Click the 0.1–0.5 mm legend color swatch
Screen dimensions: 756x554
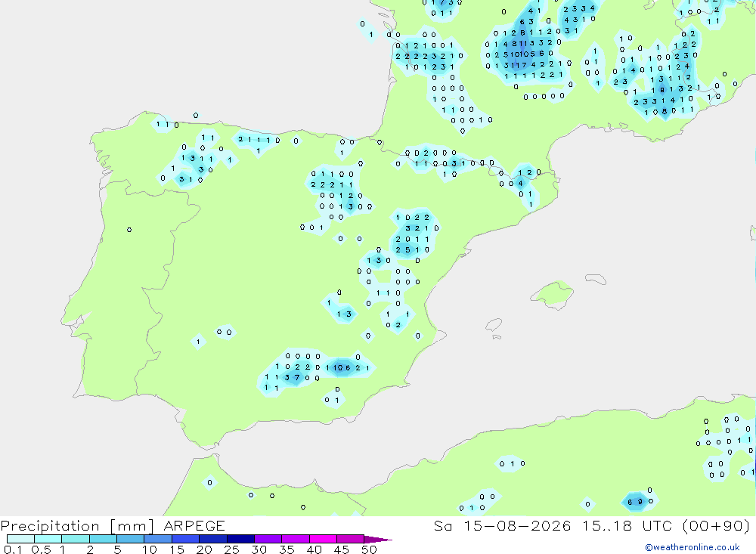[20, 539]
